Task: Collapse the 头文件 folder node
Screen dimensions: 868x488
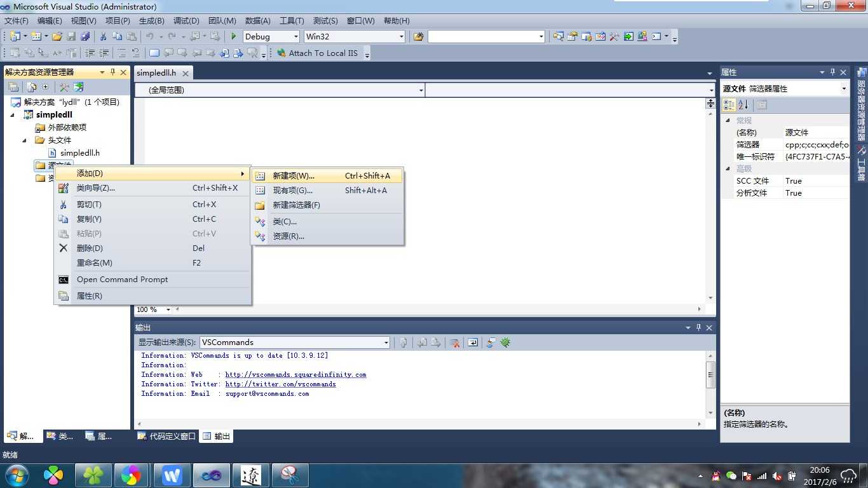Action: pos(25,140)
